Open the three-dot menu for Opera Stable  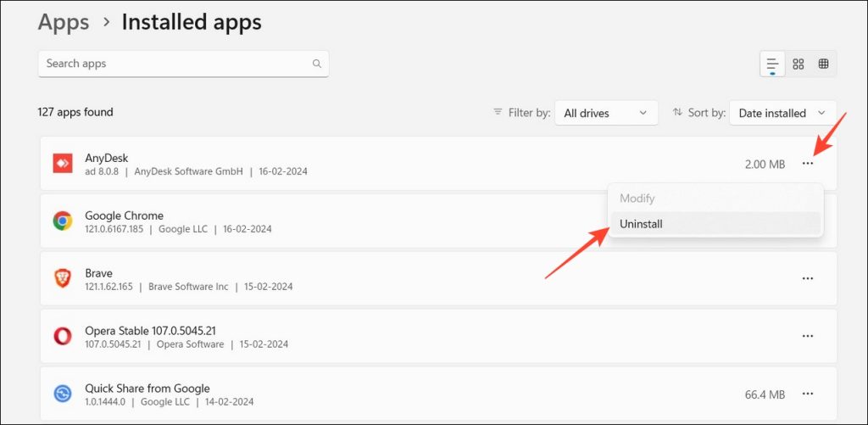pos(808,336)
